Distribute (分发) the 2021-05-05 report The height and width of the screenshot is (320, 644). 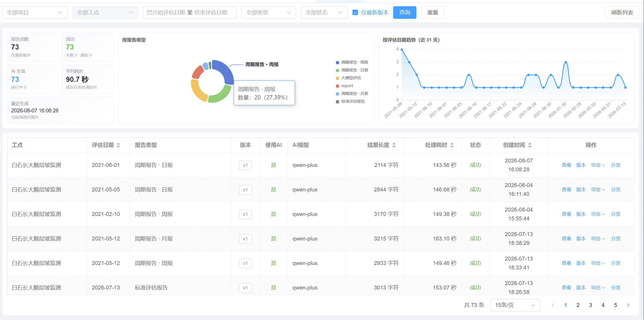click(x=616, y=190)
